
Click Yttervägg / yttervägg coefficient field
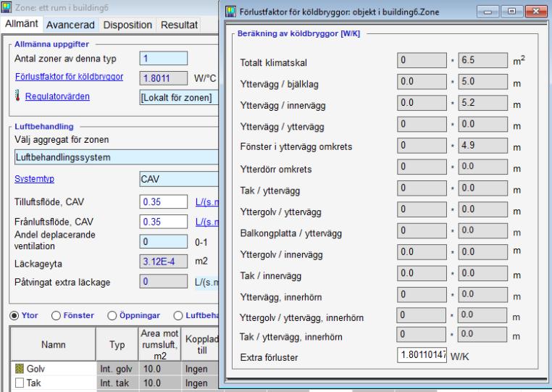pos(422,124)
